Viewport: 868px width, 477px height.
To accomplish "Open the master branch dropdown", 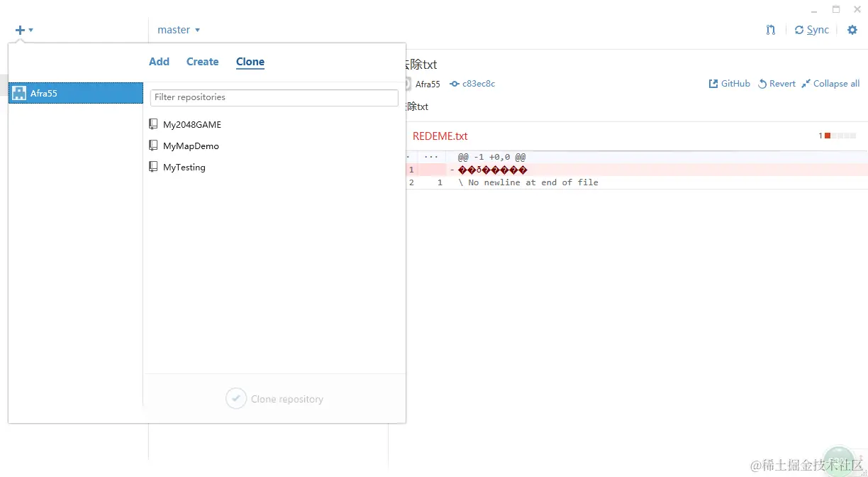I will [179, 30].
